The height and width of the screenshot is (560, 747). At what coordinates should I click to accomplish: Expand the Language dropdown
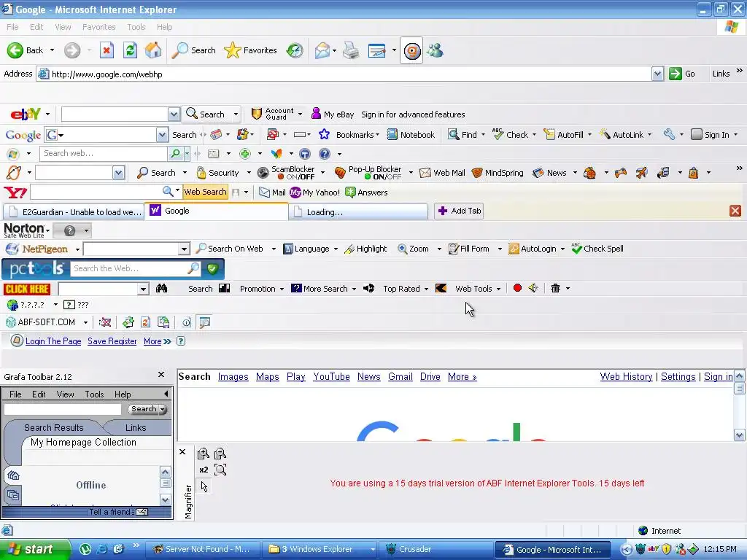[336, 249]
